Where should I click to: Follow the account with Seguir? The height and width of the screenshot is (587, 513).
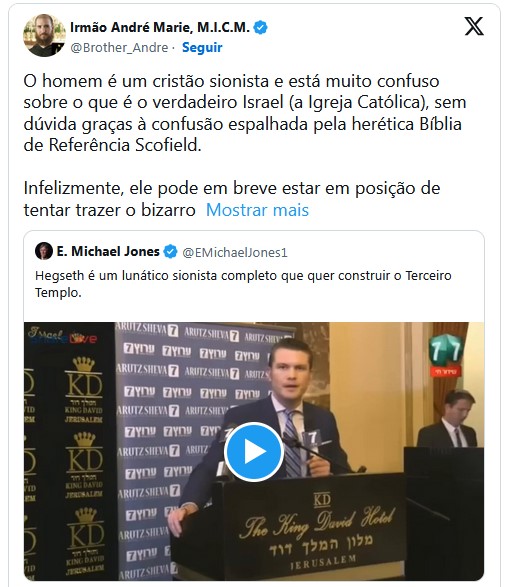[202, 48]
